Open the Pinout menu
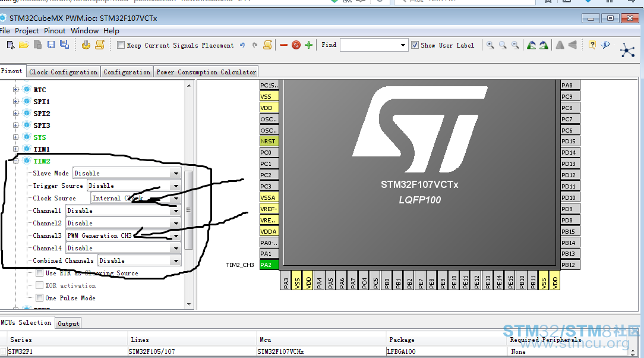644x358 pixels. pyautogui.click(x=55, y=31)
